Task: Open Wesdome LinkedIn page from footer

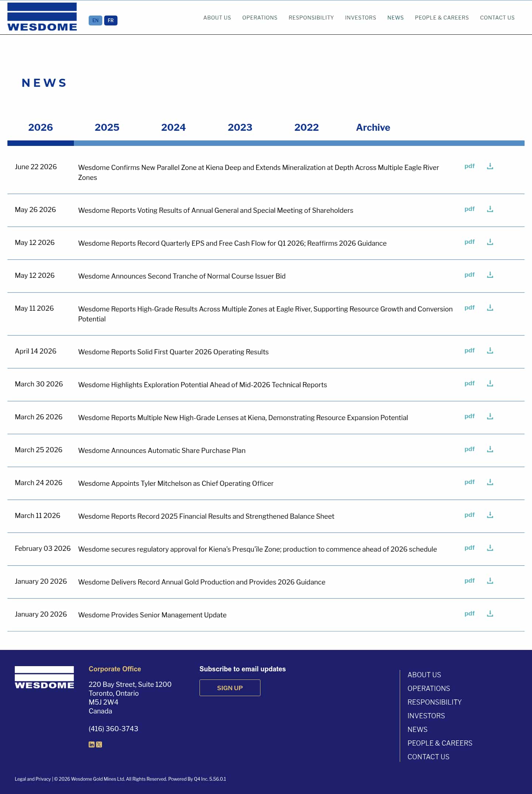Action: [92, 744]
